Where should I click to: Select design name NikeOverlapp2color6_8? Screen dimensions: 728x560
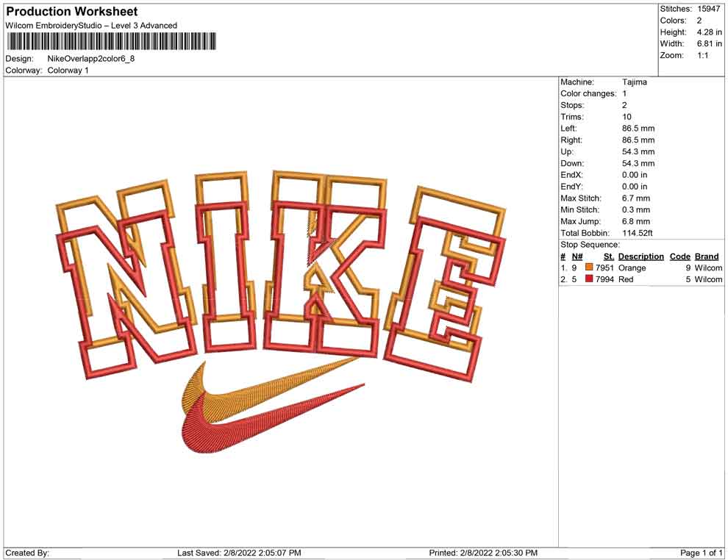point(91,59)
